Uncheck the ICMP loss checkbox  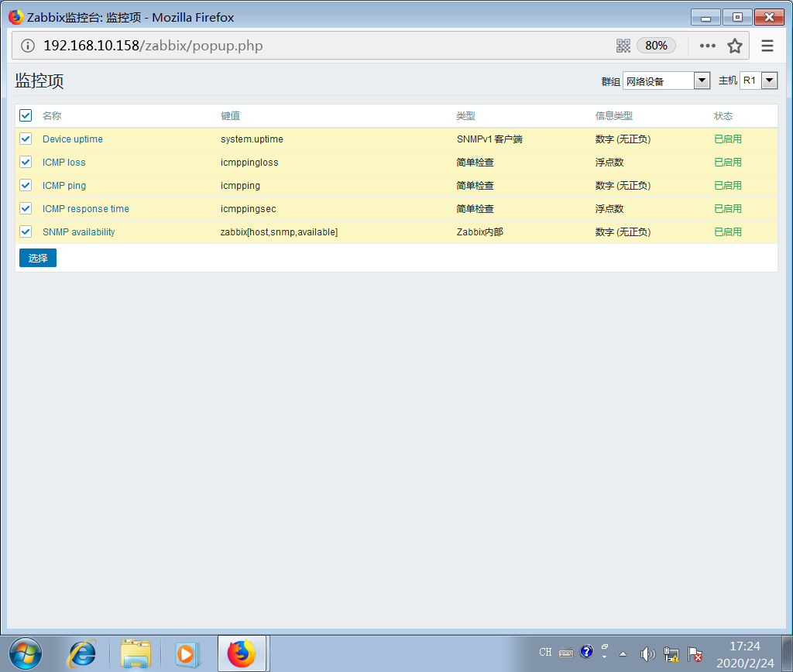point(26,162)
